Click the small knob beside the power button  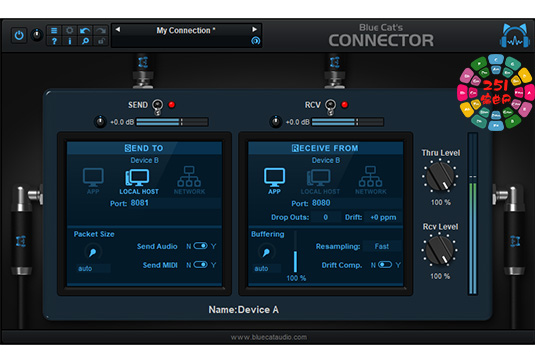37,35
